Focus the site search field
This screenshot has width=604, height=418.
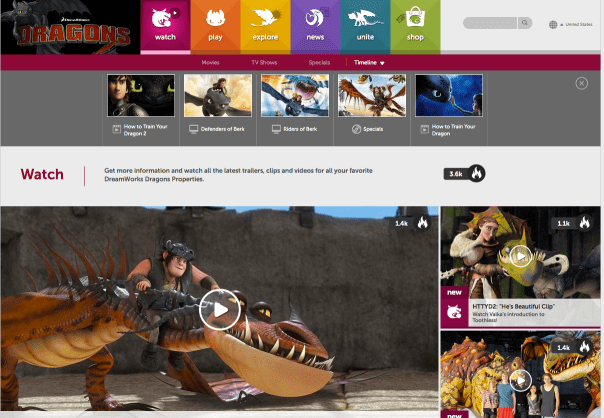490,23
